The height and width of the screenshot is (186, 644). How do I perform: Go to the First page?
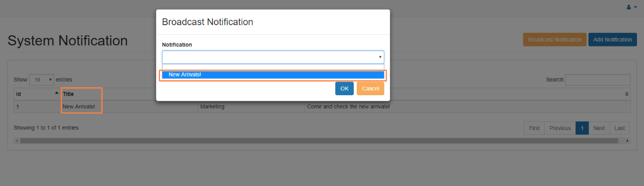tap(534, 128)
